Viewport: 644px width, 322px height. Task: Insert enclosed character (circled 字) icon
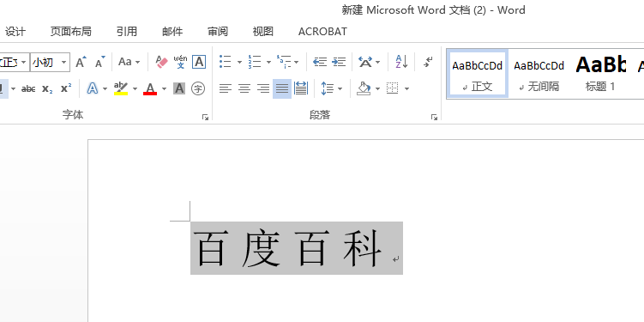point(198,88)
